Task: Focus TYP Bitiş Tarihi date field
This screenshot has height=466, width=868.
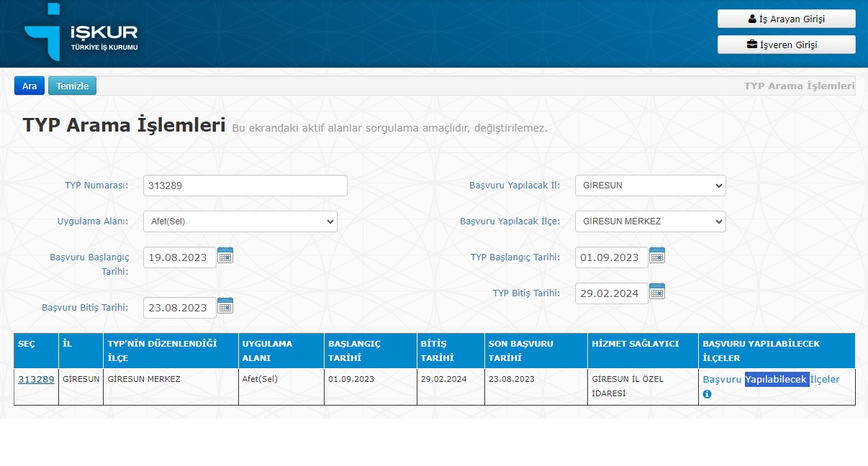Action: (x=612, y=293)
